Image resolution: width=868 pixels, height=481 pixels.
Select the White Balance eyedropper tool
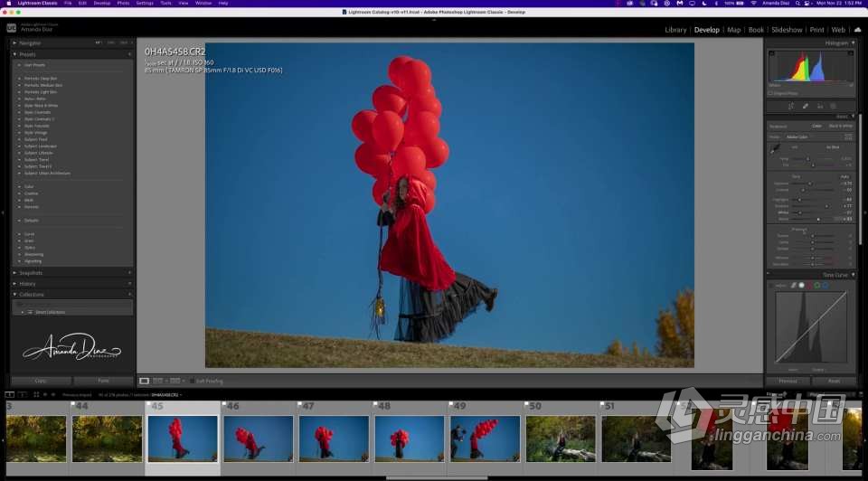click(x=774, y=147)
